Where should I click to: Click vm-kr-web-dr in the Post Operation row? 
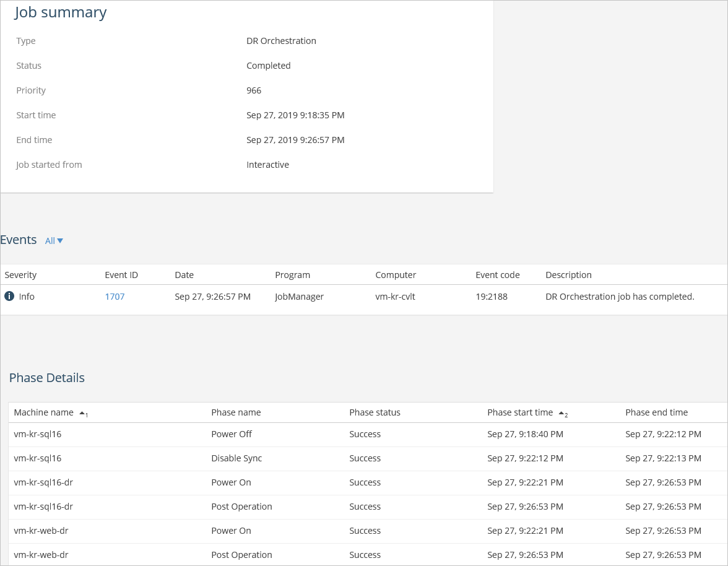click(41, 555)
